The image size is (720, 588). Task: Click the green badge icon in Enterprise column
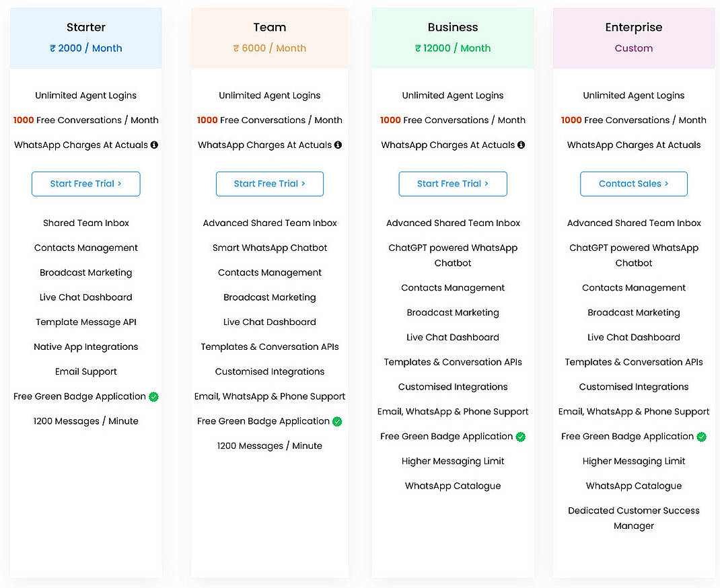coord(703,437)
